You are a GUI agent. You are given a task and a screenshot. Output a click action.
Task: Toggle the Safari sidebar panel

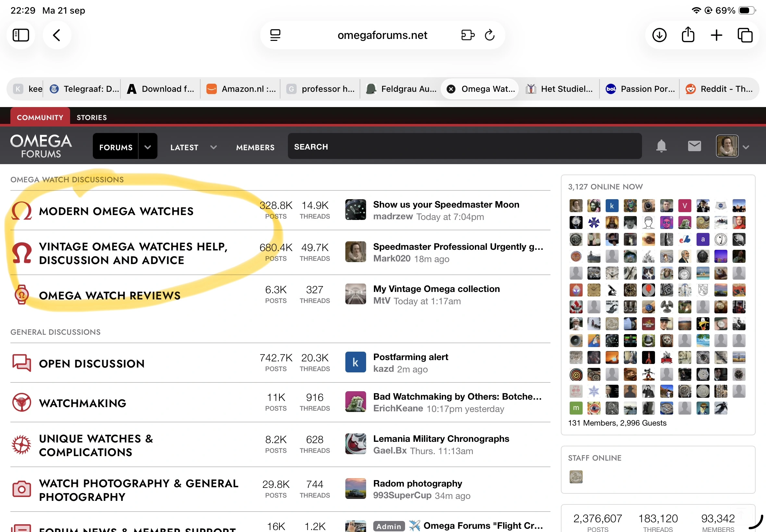21,35
